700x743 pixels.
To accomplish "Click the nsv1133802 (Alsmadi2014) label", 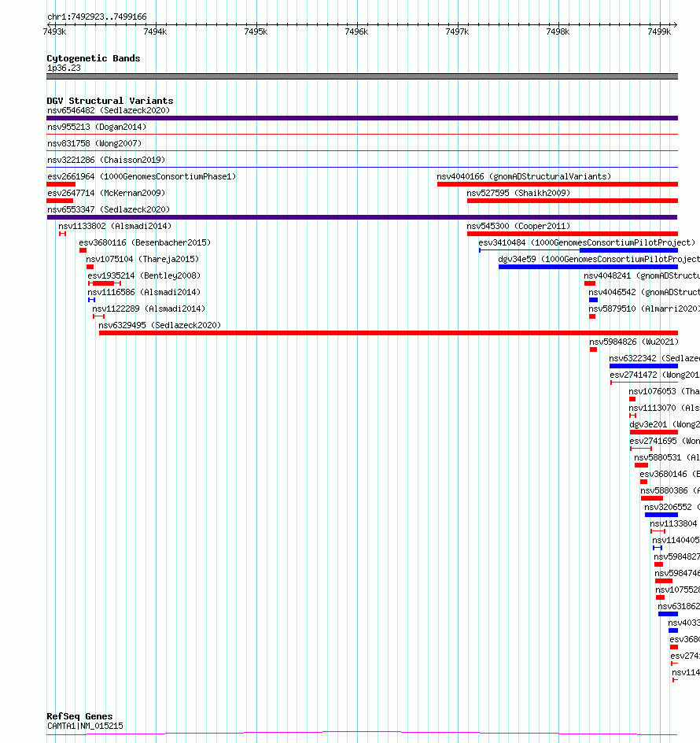I will (115, 226).
